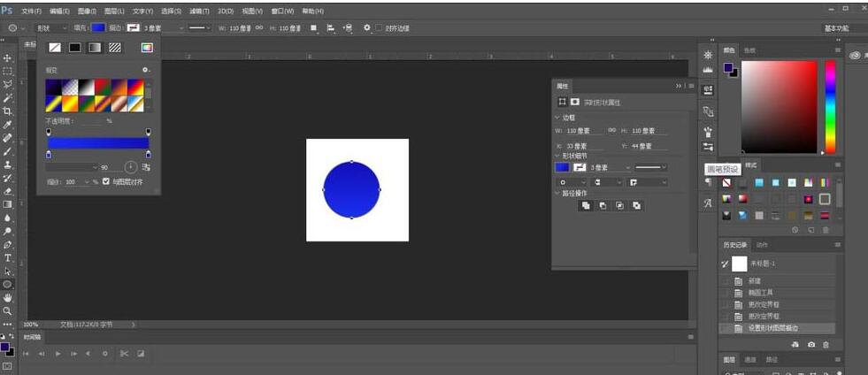Click the timeline scissors split icon

tap(124, 354)
